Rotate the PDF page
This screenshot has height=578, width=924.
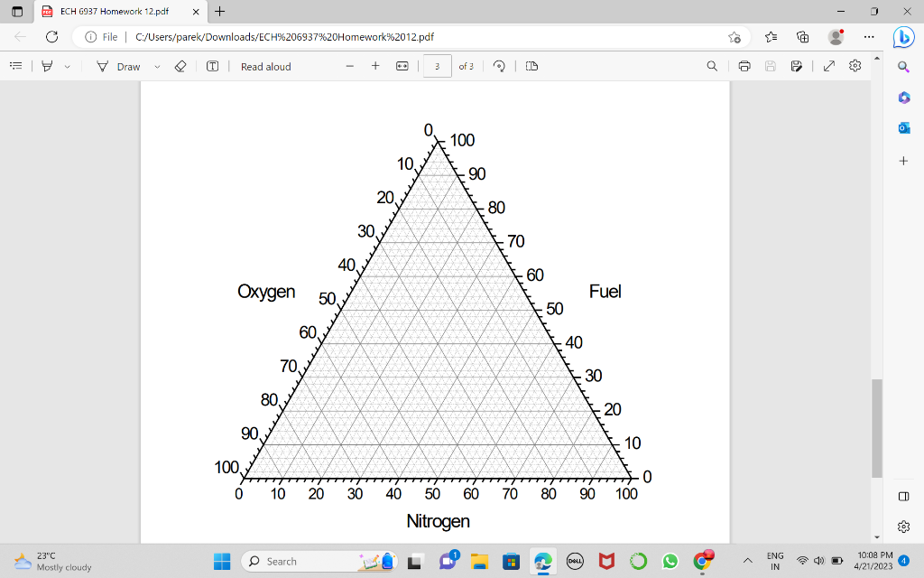(497, 65)
